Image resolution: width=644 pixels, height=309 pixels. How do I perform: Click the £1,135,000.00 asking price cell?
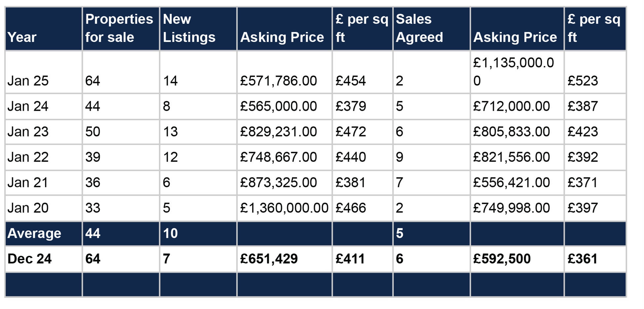tap(513, 72)
